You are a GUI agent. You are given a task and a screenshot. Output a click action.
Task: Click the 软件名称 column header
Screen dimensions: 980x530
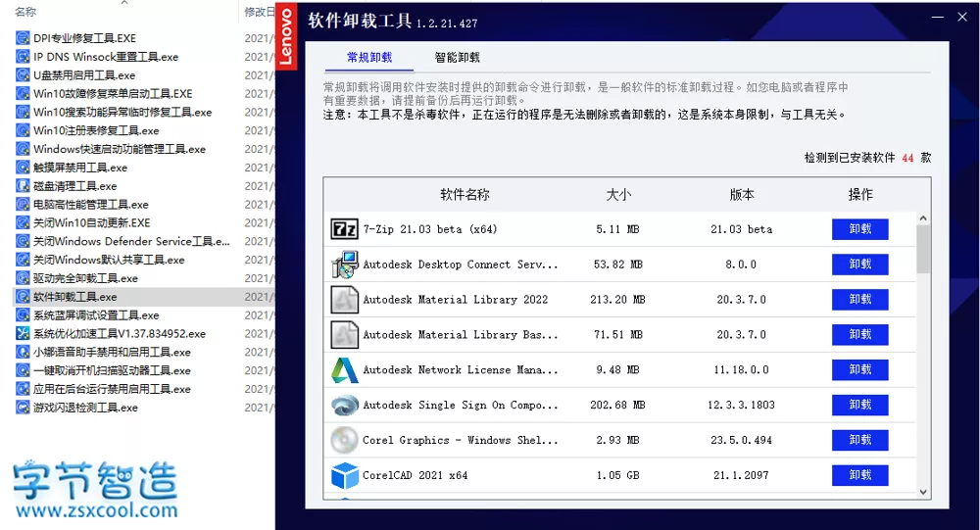click(465, 195)
